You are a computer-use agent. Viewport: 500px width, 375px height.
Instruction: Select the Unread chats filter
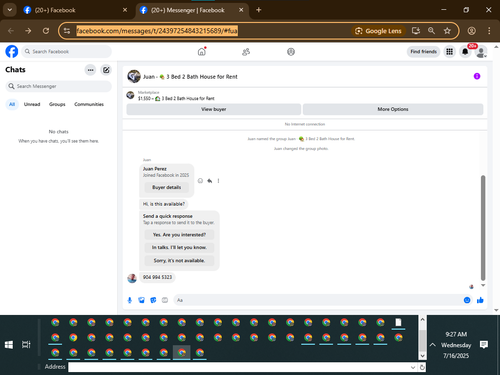pyautogui.click(x=32, y=104)
